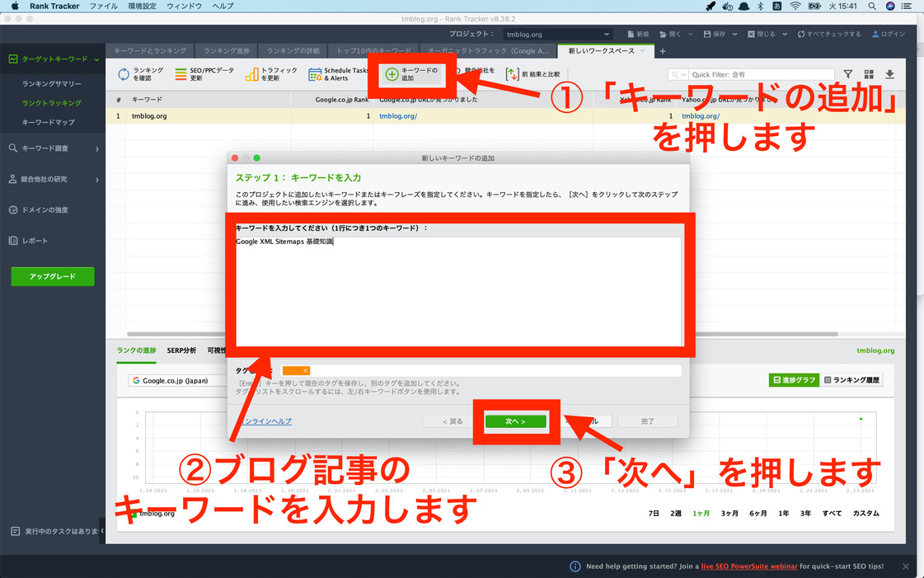The width and height of the screenshot is (924, 578).
Task: Open the Quick Filter search options dropdown
Action: 678,74
